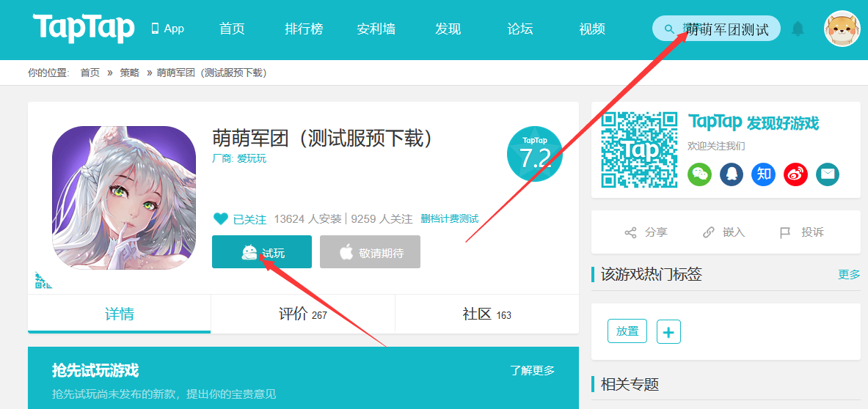Click 了解更多 in early access banner
This screenshot has width=868, height=409.
coord(533,370)
